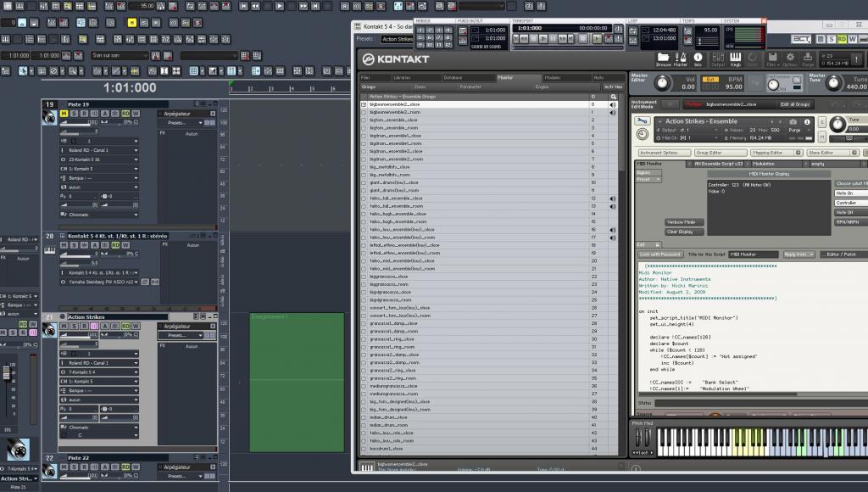Switch to the Files browser tab
868x492 pixels.
(376, 77)
